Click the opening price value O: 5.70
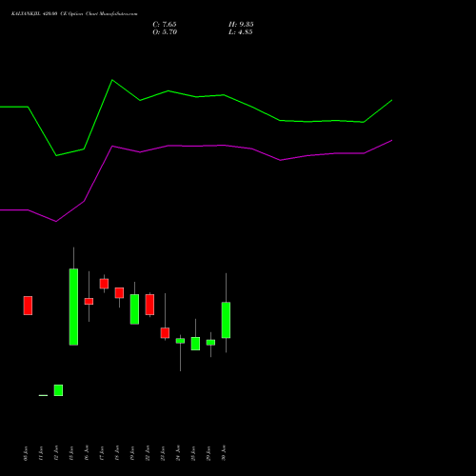The width and height of the screenshot is (476, 476). (x=165, y=32)
